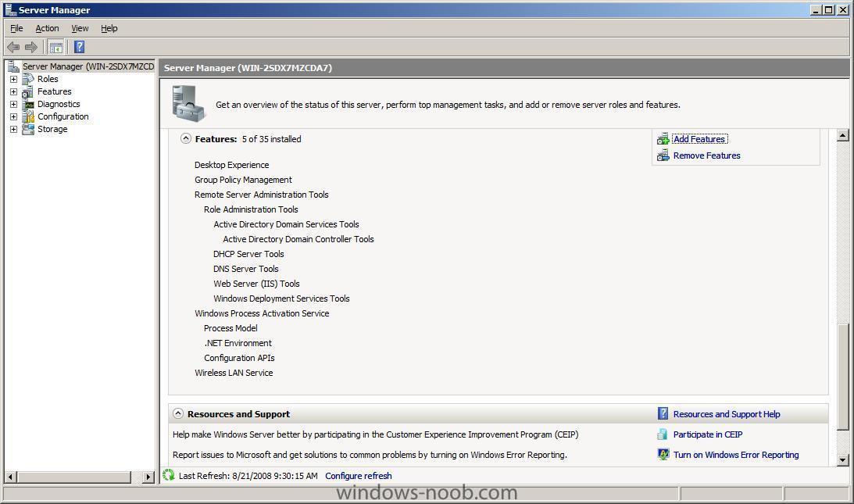Click the main pane scroll up arrow
This screenshot has width=854, height=504.
[x=842, y=135]
